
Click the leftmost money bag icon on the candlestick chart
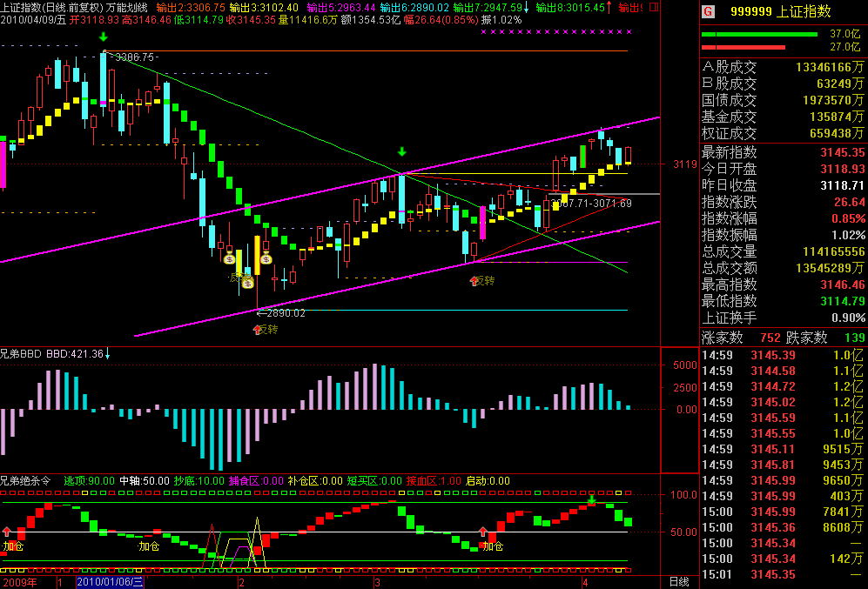[229, 258]
